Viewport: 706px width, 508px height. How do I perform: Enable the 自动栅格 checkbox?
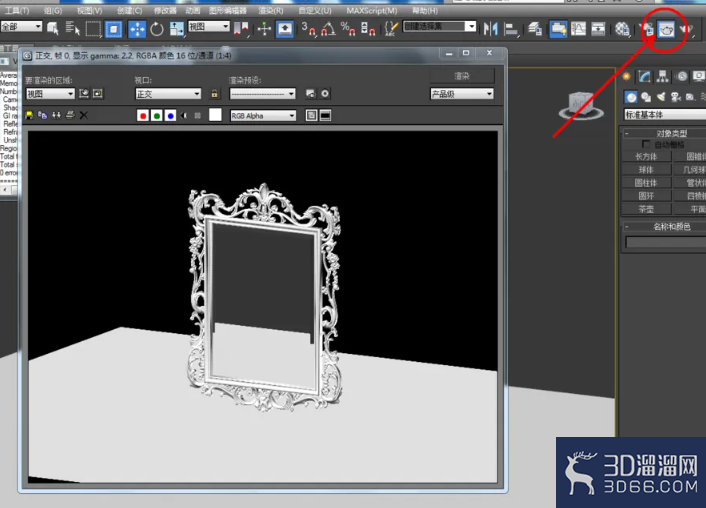coord(646,144)
